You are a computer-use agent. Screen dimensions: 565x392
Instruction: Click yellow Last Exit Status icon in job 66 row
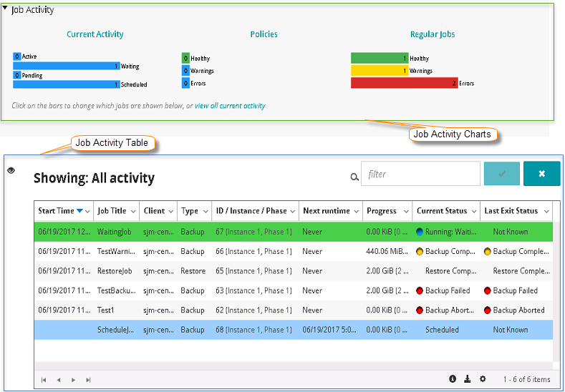487,252
